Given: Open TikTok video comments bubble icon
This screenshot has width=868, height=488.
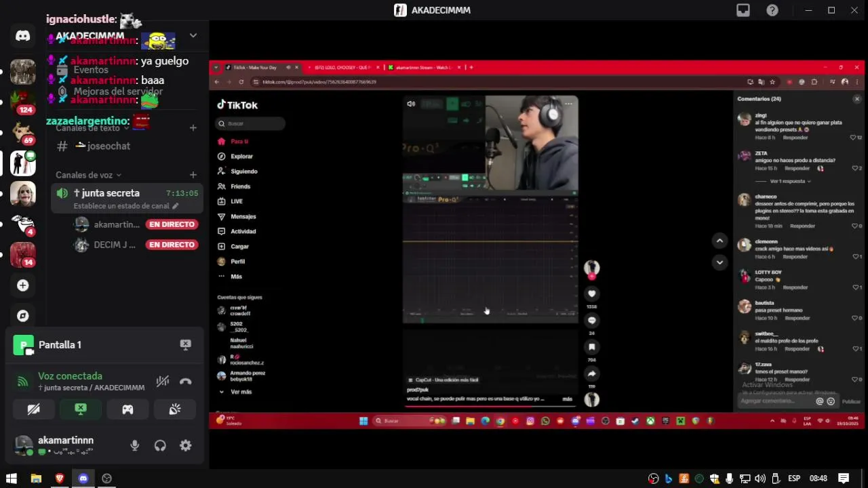Looking at the screenshot, I should coord(591,321).
